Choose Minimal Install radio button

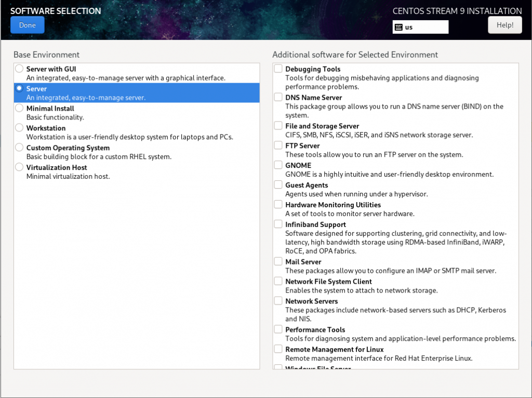tap(19, 108)
